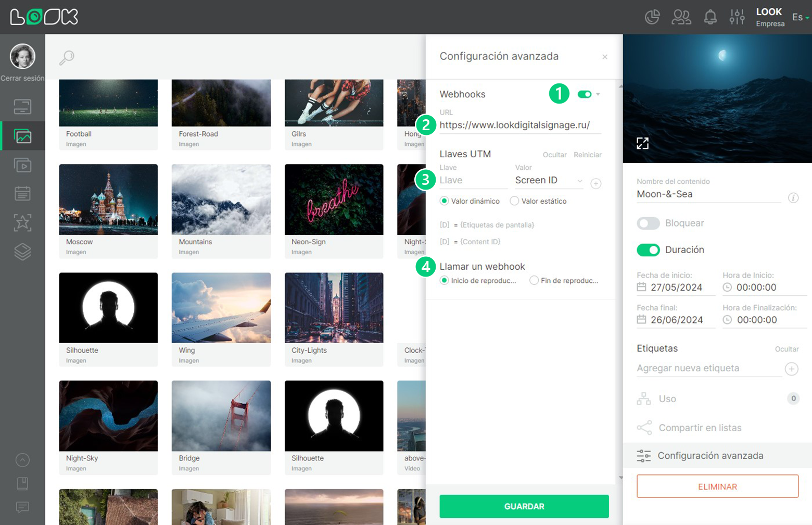
Task: Click Ocultar link in Llaves UTM
Action: click(554, 155)
